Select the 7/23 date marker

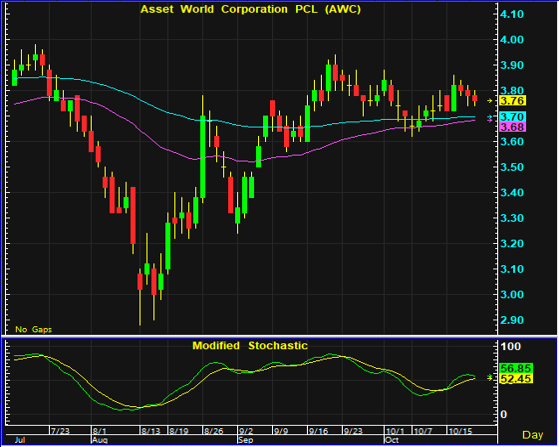click(x=60, y=431)
